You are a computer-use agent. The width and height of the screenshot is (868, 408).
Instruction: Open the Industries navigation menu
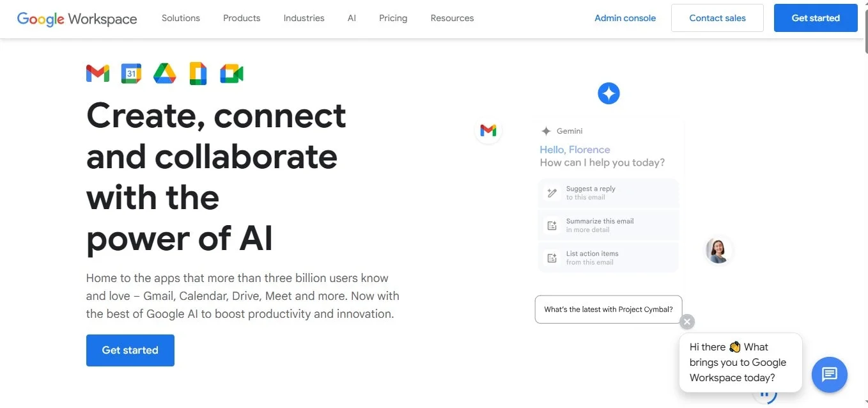[x=304, y=18]
